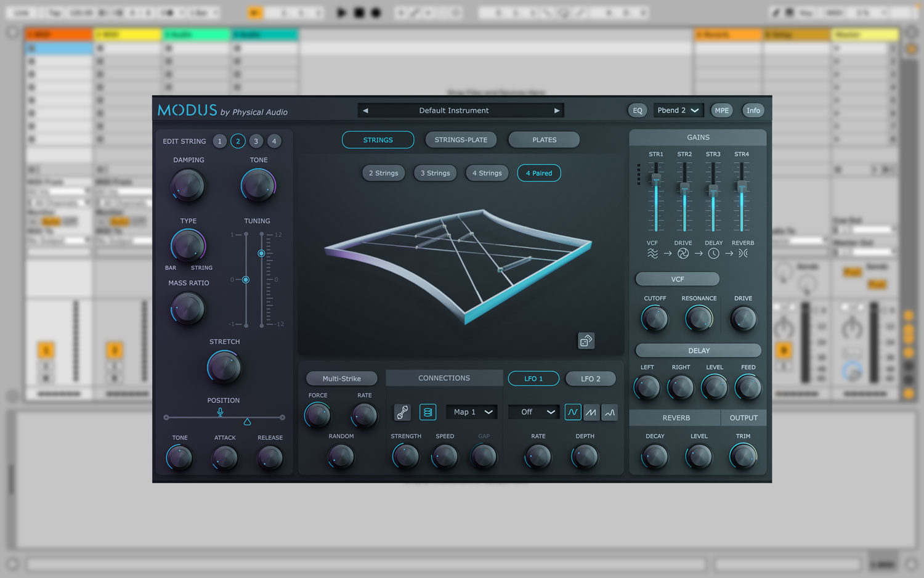Click the Record button in Ableton transport
The width and height of the screenshot is (924, 578).
tap(376, 12)
